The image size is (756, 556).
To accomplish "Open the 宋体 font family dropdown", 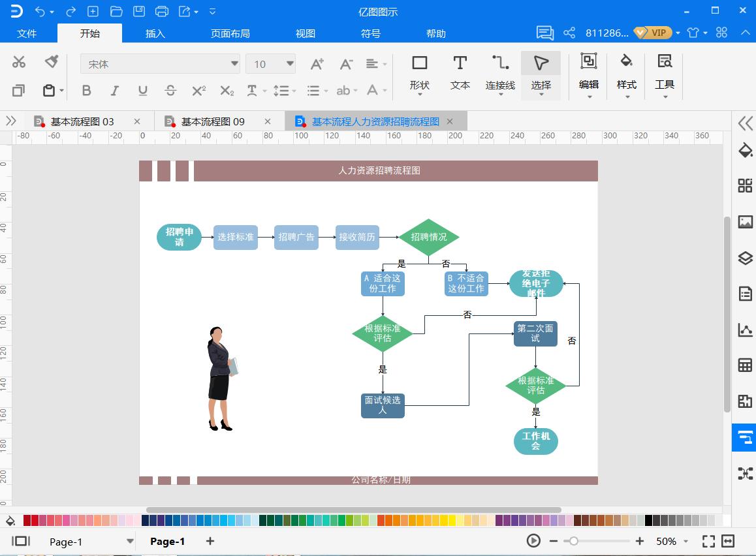I will click(234, 64).
